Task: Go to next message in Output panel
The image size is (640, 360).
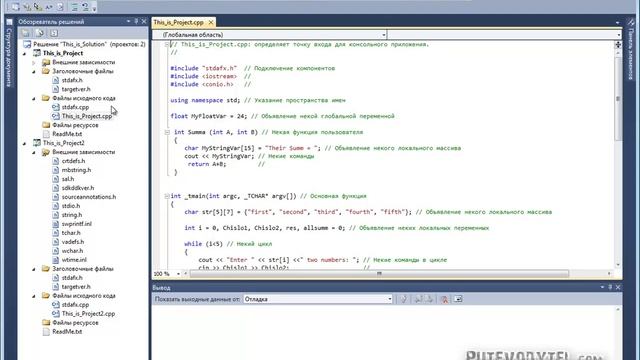Action: 429,299
